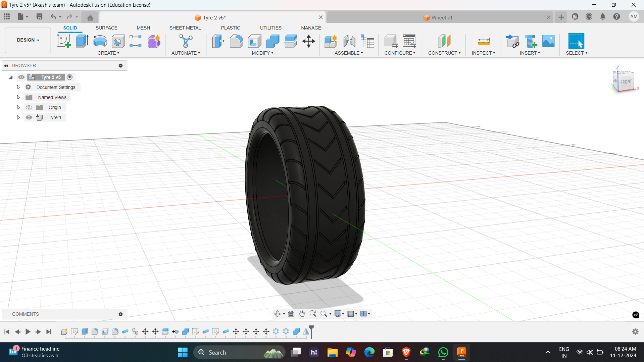Open the DESIGN workspace dropdown
Viewport: 644px width, 362px height.
click(28, 40)
